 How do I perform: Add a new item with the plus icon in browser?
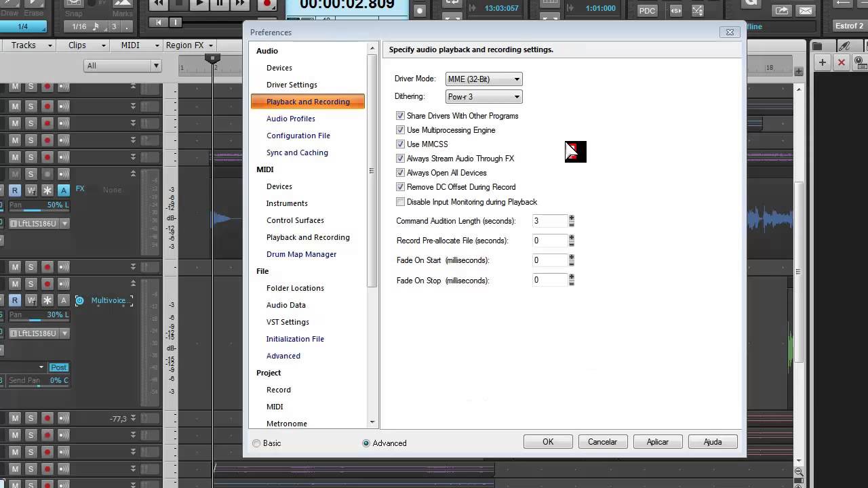[x=823, y=62]
